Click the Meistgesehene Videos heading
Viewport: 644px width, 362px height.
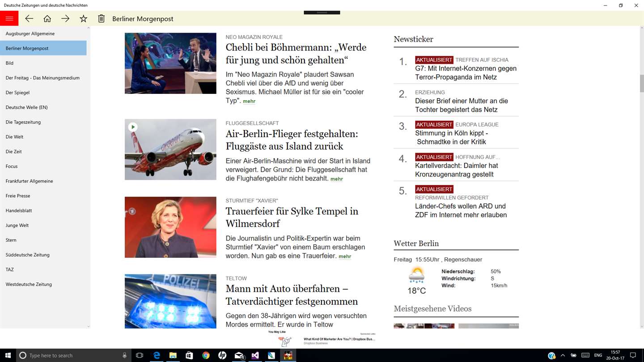point(432,309)
